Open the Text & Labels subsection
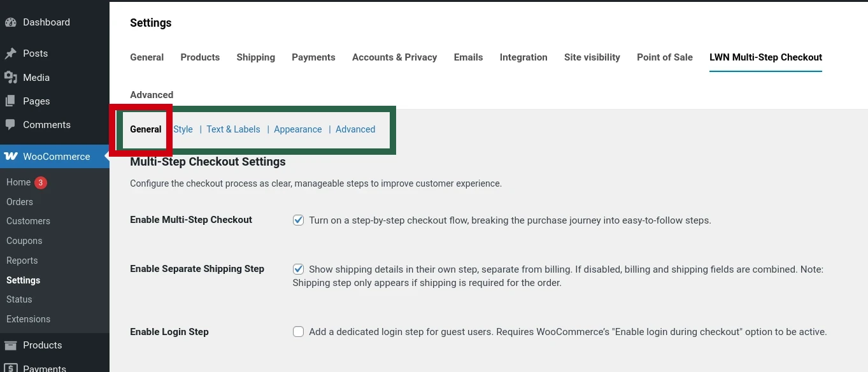Screen dimensions: 868x372 [x=233, y=129]
